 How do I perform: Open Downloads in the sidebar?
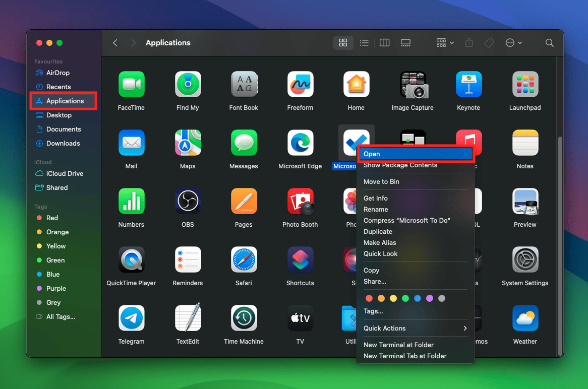tap(63, 143)
